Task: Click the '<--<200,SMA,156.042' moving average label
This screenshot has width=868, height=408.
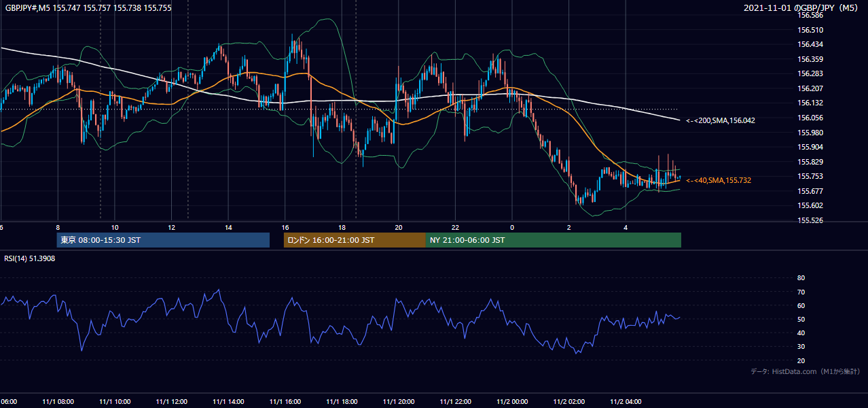Action: point(720,120)
